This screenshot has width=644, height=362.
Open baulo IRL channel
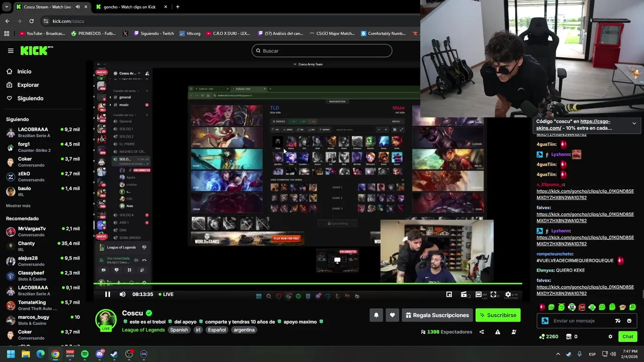pyautogui.click(x=43, y=191)
